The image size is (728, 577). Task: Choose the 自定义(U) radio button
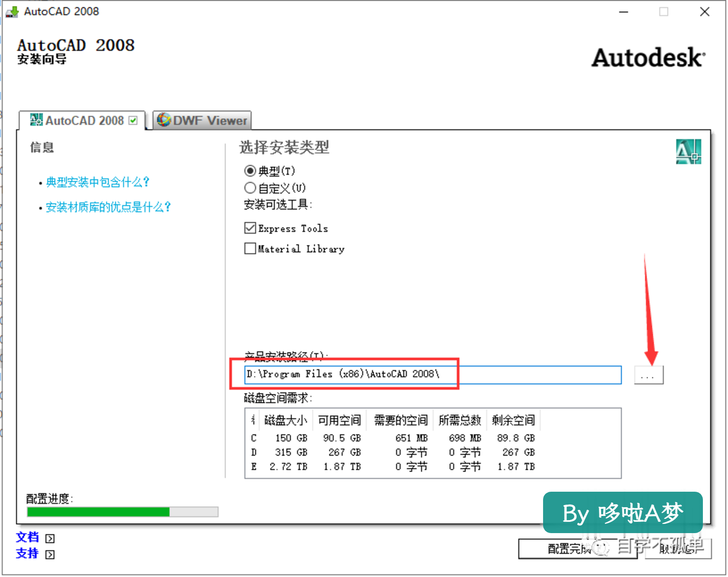pos(250,188)
